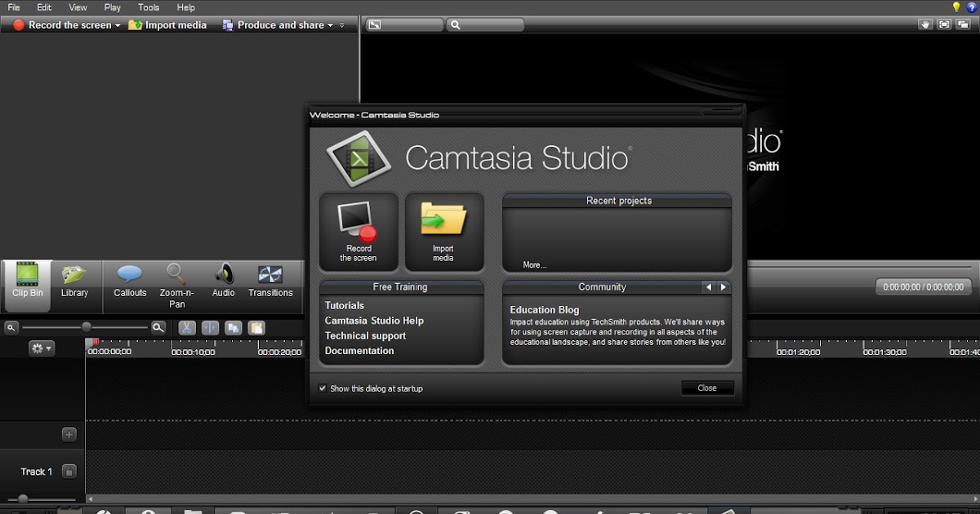Screen dimensions: 980x514
Task: Adjust the timeline zoom slider handle
Action: 87,327
